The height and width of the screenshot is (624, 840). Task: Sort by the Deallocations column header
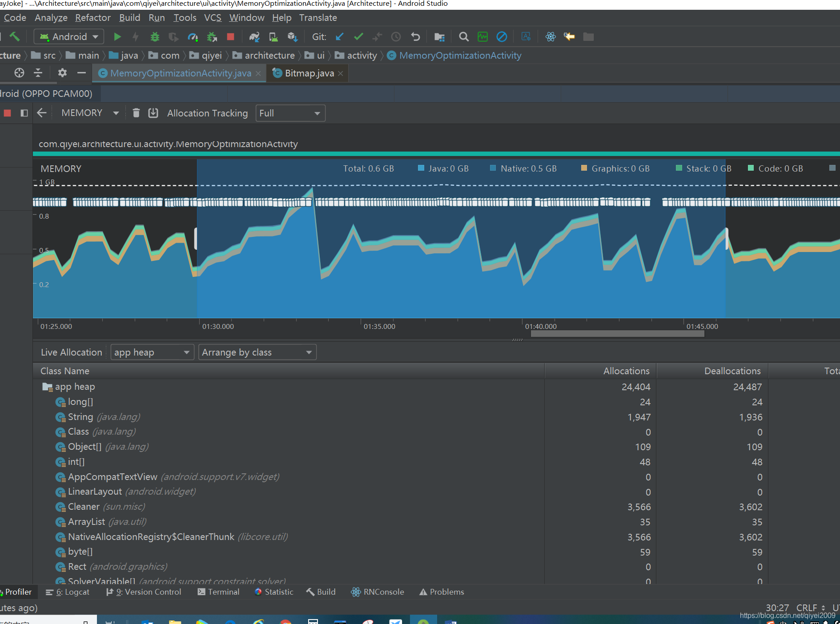click(712, 371)
